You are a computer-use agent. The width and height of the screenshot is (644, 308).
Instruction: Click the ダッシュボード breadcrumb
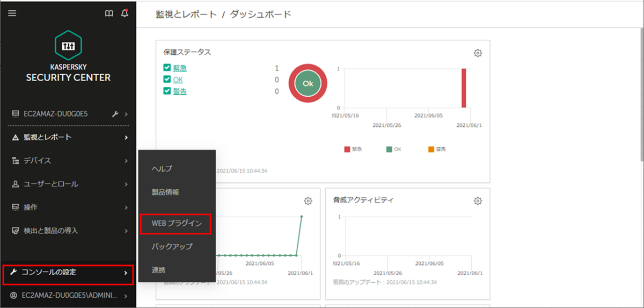(x=260, y=15)
